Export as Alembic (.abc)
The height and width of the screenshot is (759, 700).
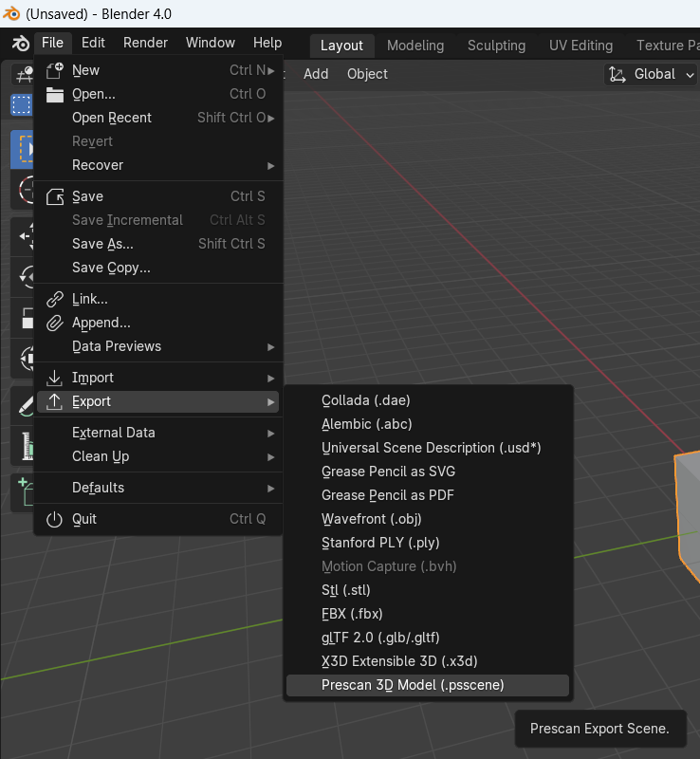pyautogui.click(x=428, y=424)
